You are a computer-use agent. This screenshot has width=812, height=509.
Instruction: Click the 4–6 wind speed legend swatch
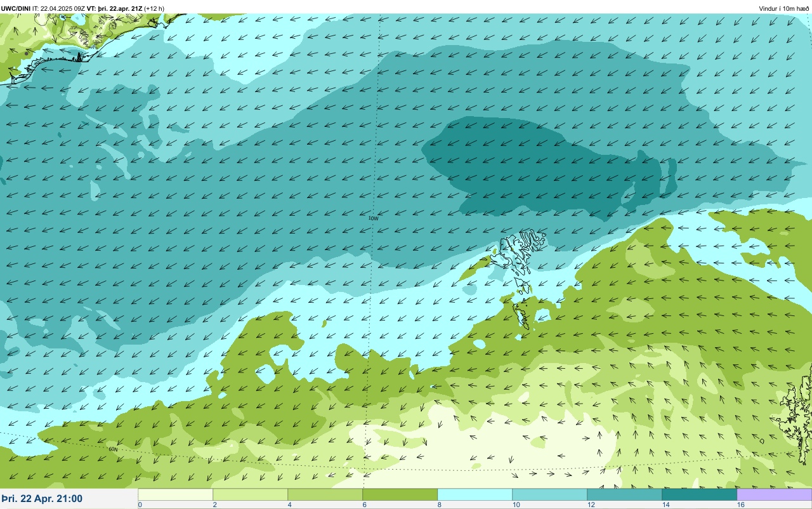click(x=325, y=494)
